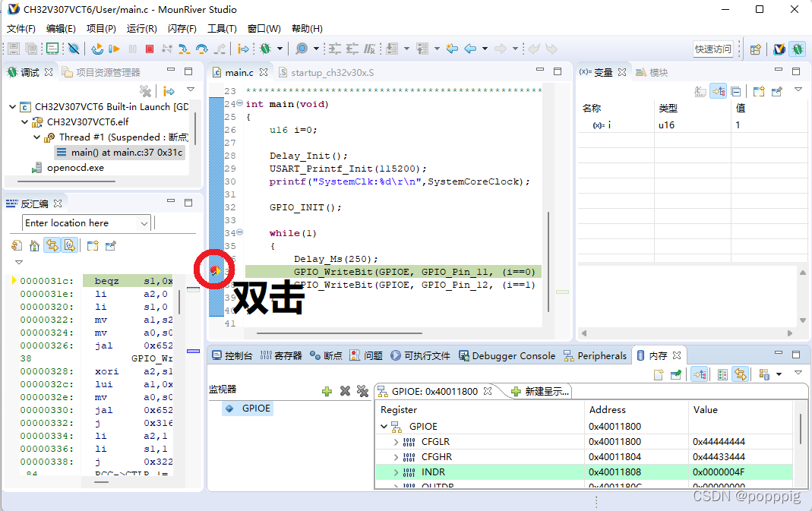
Task: Switch to the MounRiver C/C++ perspective icon
Action: 779,49
